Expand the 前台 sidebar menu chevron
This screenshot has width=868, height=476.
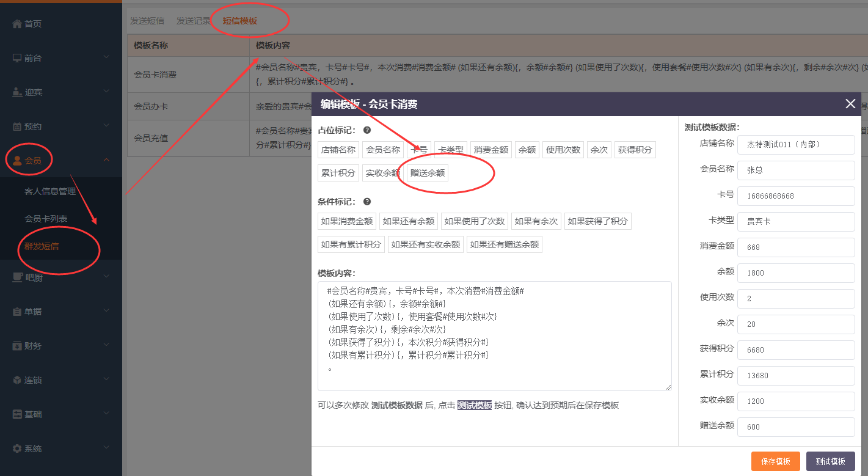coord(106,57)
